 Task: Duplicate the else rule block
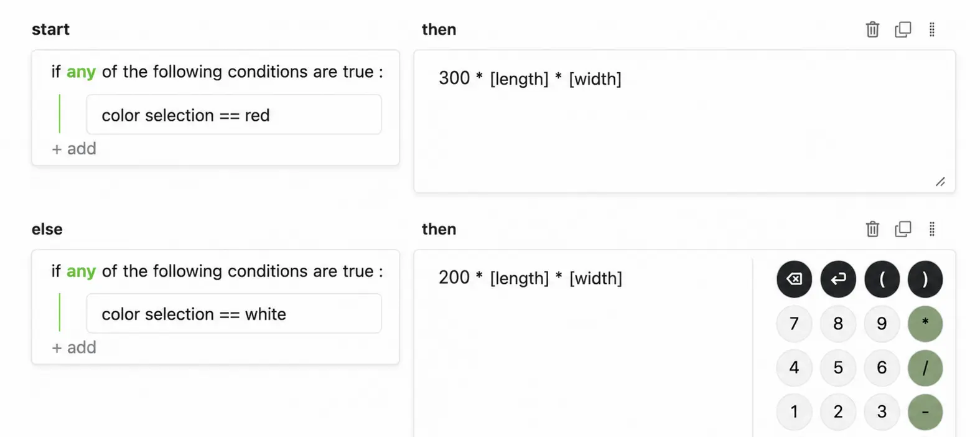[x=903, y=229]
